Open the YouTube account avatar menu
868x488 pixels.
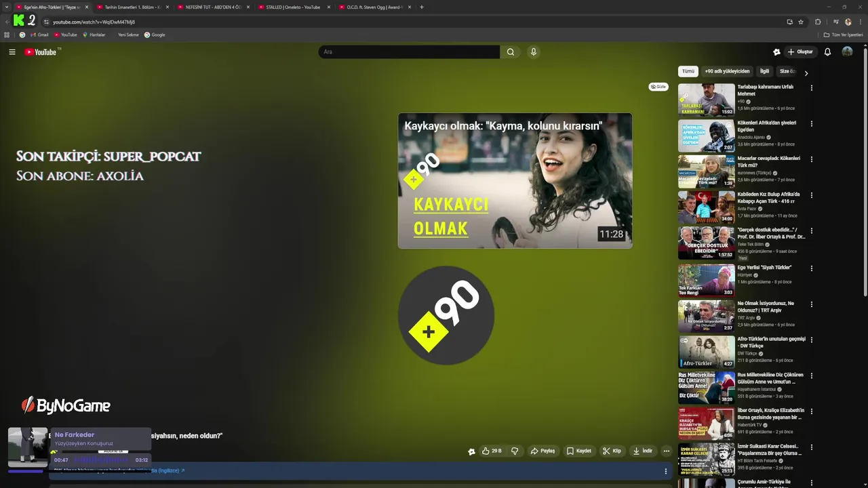(x=847, y=52)
